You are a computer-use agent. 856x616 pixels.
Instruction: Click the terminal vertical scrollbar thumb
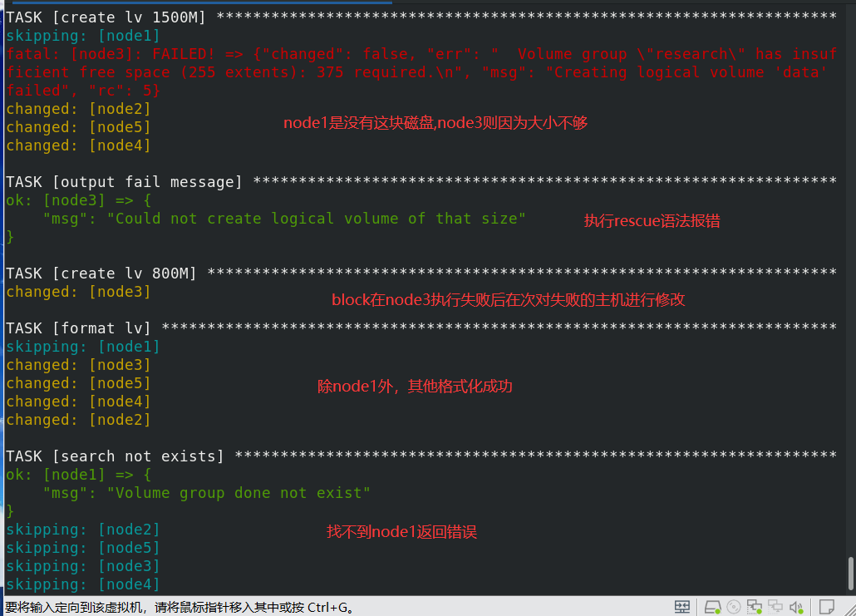(850, 574)
